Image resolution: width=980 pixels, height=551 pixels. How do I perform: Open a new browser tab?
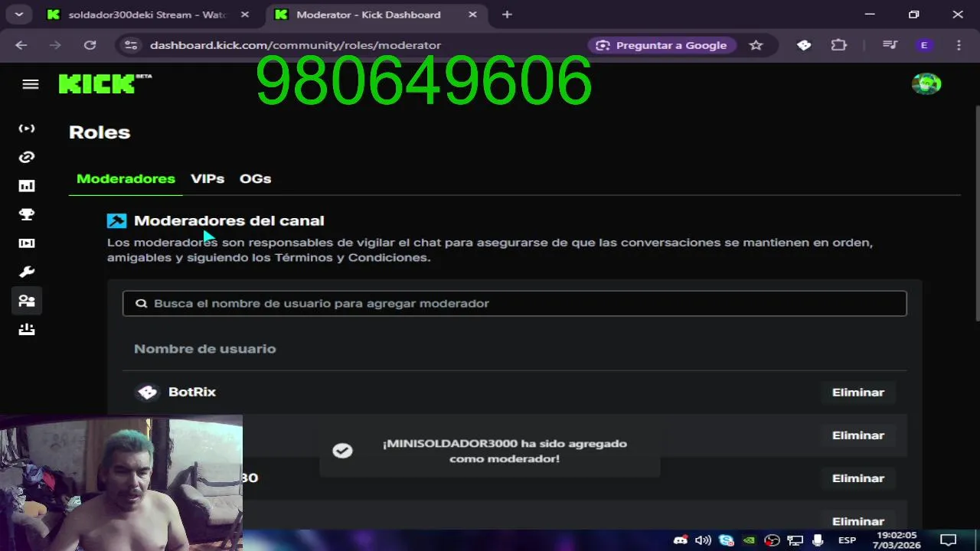[507, 15]
